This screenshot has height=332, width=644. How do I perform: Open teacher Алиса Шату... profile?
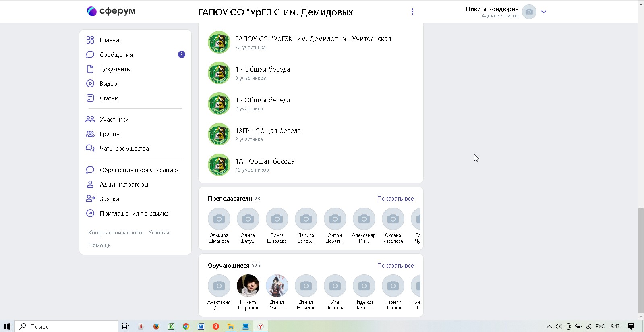248,226
